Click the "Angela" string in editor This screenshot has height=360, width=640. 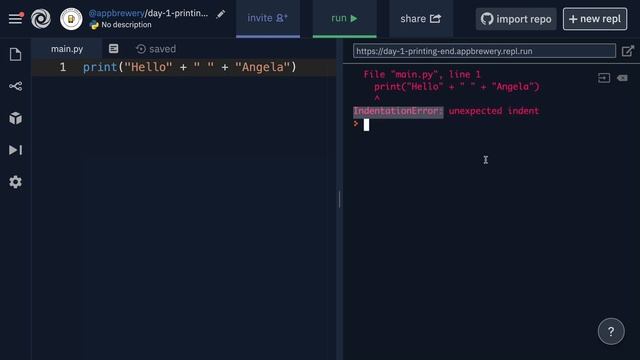click(262, 67)
